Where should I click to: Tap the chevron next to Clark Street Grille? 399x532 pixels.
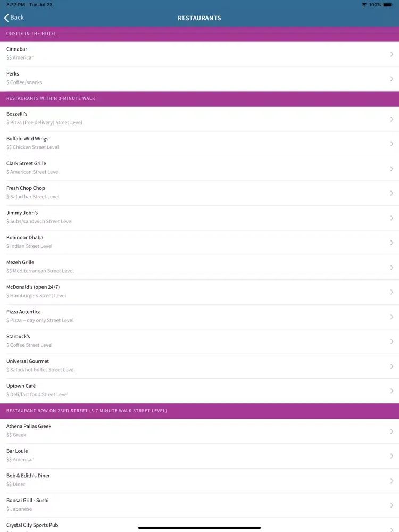[x=392, y=169]
